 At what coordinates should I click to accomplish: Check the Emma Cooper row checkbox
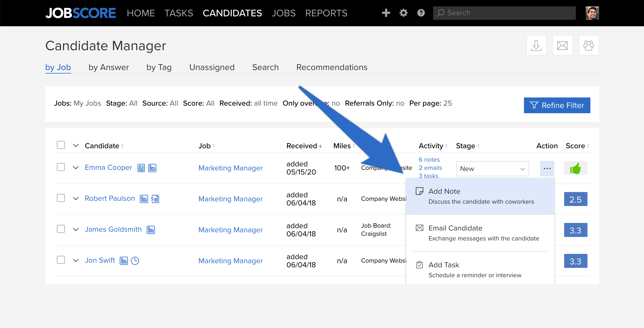(x=61, y=167)
